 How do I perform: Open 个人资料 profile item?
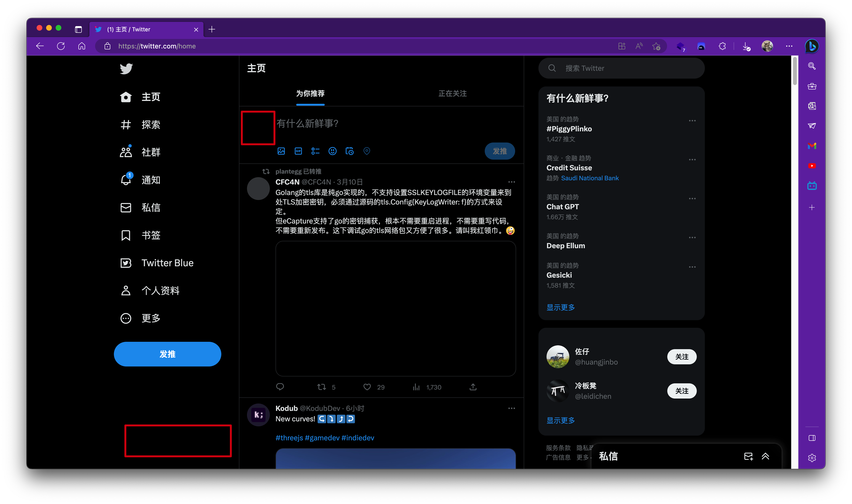click(x=150, y=291)
